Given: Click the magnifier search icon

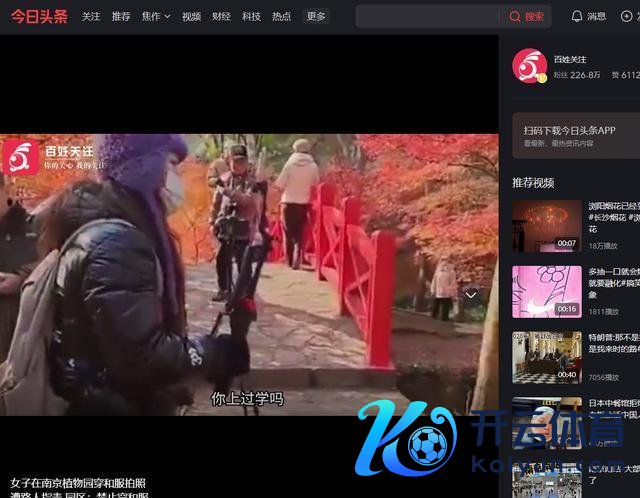Looking at the screenshot, I should click(515, 17).
